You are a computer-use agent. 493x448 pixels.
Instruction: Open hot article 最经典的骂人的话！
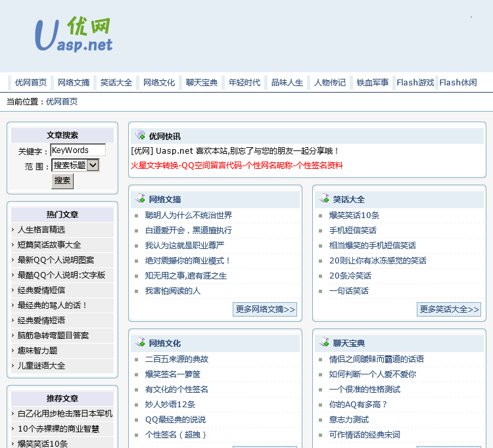[x=52, y=305]
